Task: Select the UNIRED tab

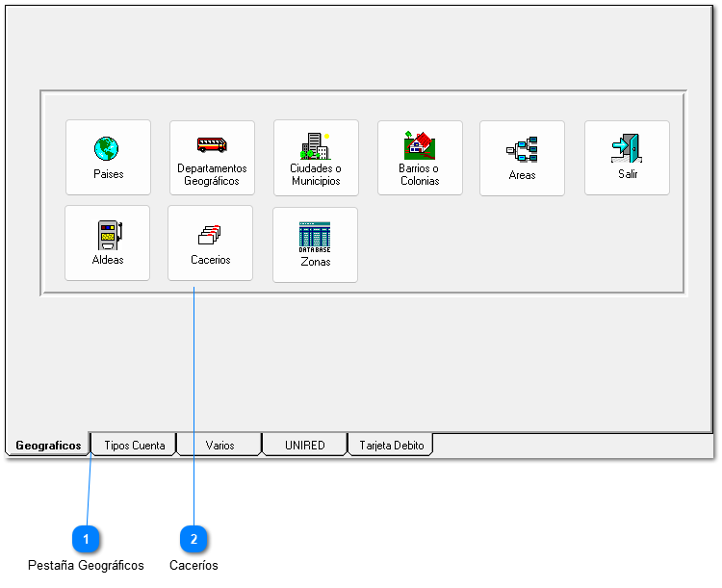Action: [x=304, y=446]
